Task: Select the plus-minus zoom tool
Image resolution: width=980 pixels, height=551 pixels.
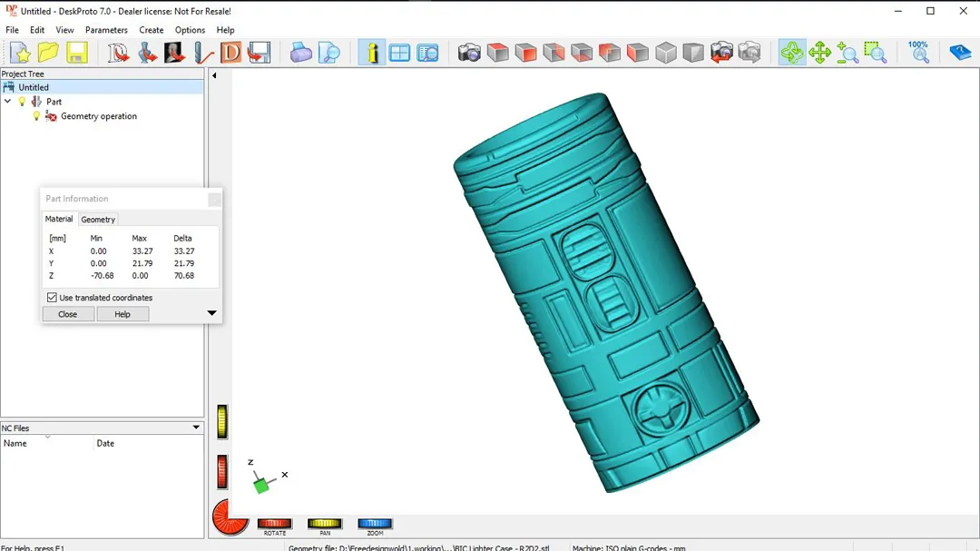Action: (x=848, y=53)
